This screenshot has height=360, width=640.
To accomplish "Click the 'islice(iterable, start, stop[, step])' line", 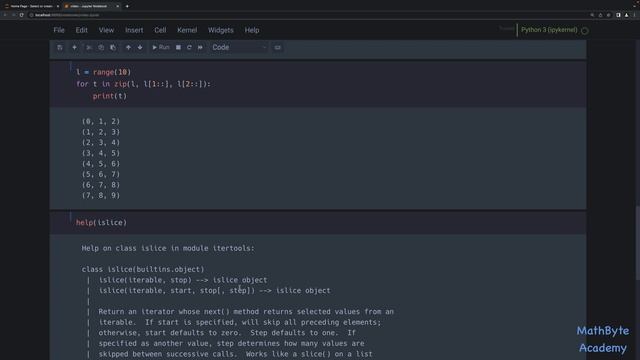I will click(215, 291).
